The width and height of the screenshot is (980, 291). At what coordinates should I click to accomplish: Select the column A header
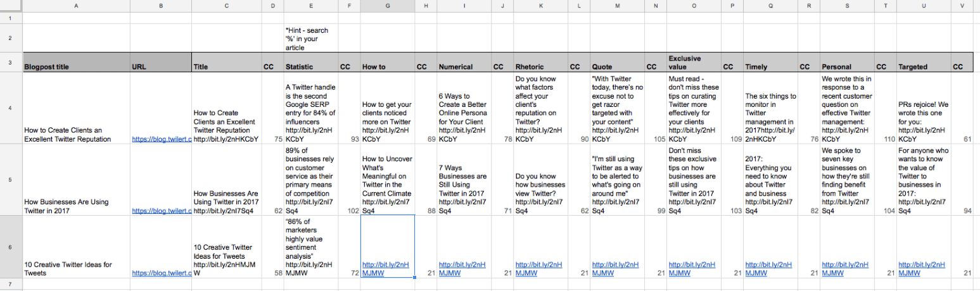(x=76, y=6)
